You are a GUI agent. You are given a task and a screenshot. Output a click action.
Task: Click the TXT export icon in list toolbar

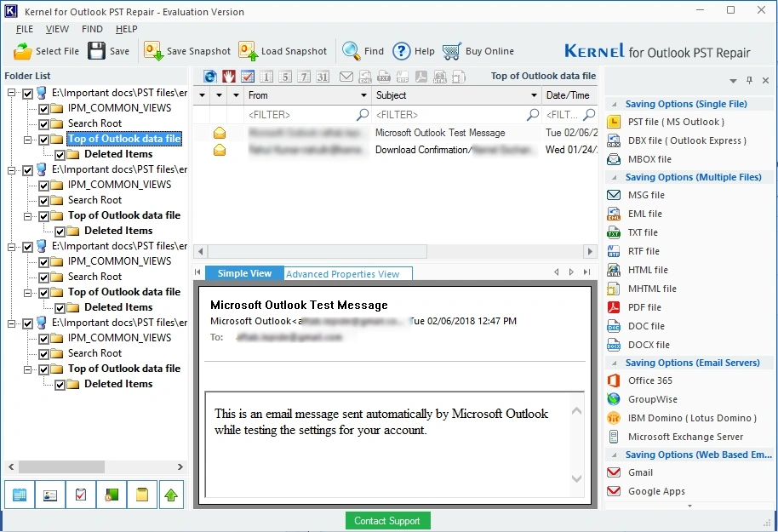point(384,77)
